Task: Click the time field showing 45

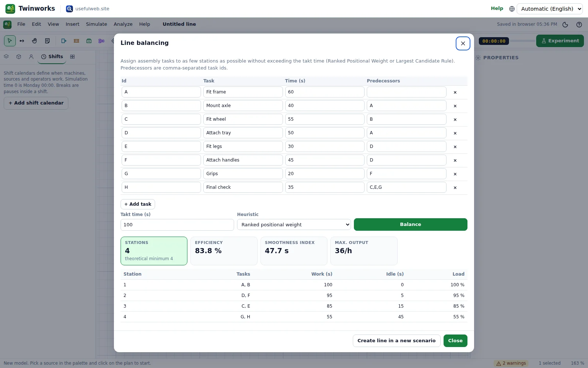Action: pyautogui.click(x=325, y=160)
